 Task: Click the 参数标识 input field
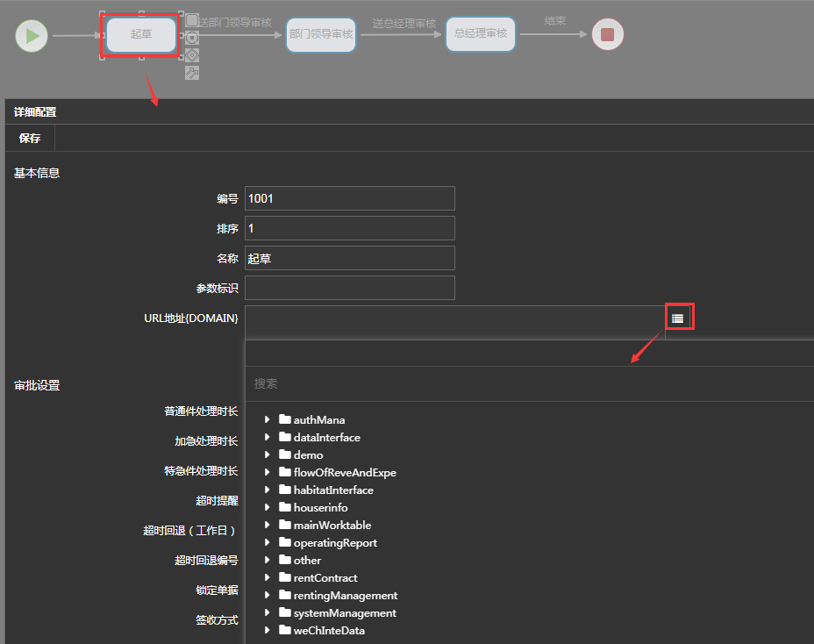click(x=349, y=288)
